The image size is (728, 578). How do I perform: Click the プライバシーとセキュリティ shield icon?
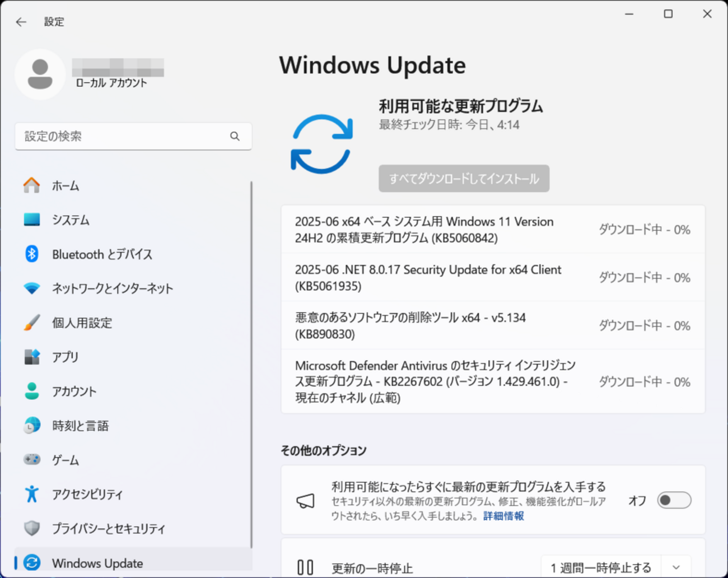32,528
